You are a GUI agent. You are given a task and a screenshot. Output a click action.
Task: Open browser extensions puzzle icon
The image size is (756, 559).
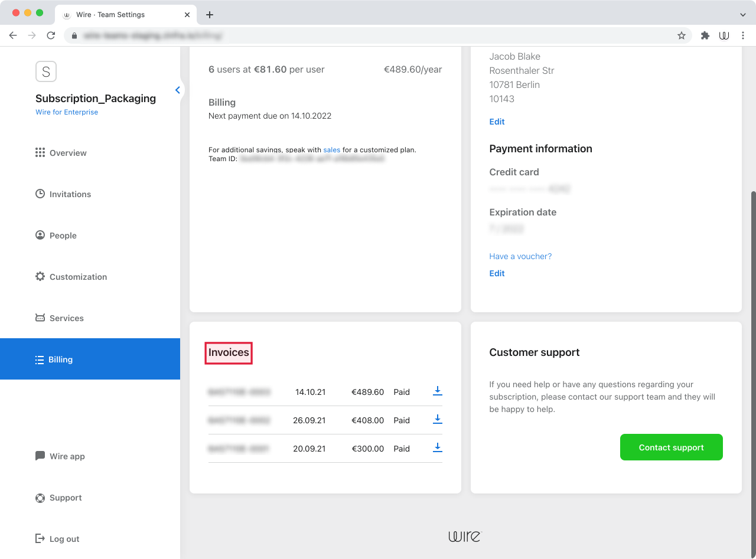(x=705, y=35)
